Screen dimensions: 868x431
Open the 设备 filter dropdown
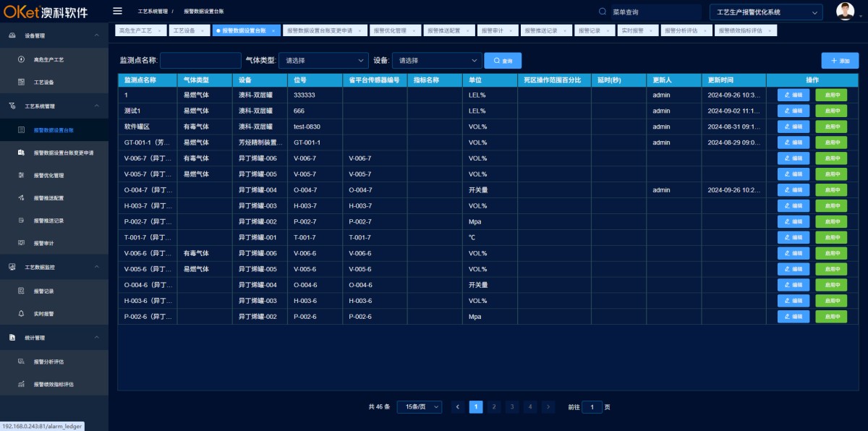(x=435, y=60)
